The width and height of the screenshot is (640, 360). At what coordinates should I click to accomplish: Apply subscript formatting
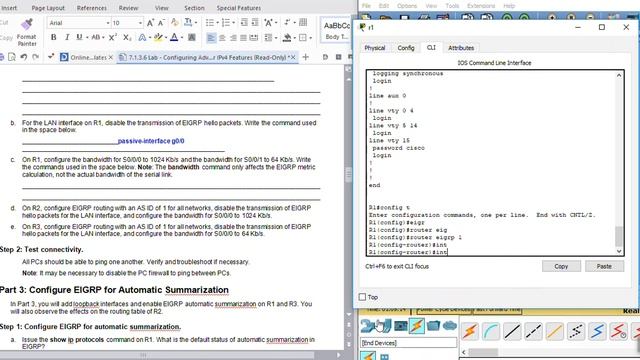[x=127, y=38]
